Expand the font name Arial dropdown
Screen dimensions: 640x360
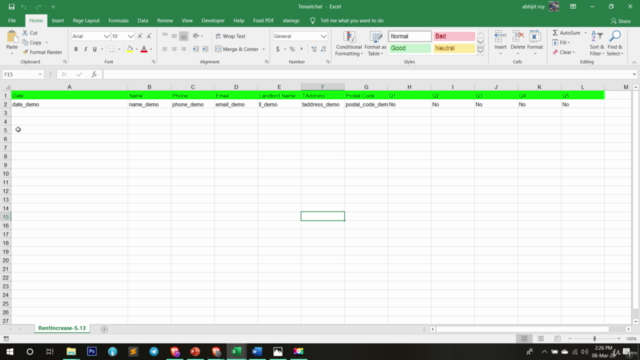(107, 36)
